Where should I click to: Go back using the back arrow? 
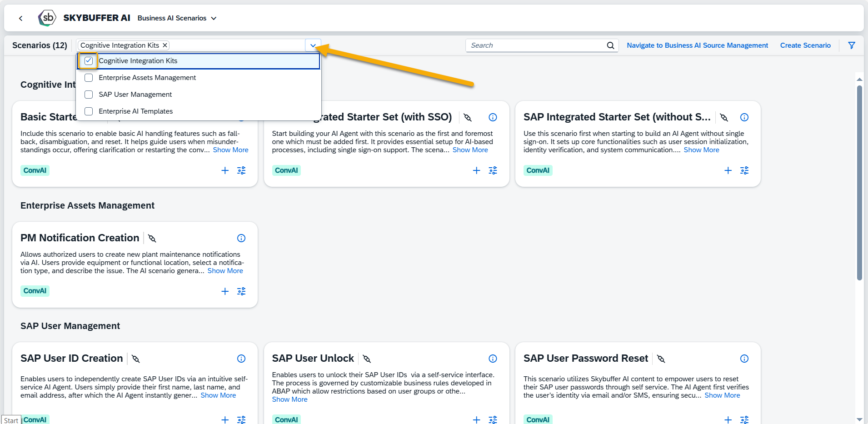(x=20, y=18)
